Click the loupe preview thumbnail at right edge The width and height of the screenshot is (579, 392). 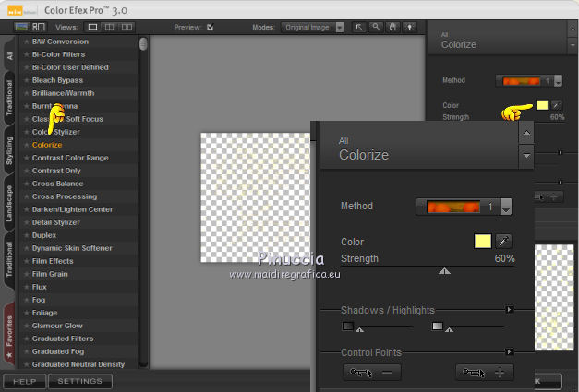(x=554, y=297)
